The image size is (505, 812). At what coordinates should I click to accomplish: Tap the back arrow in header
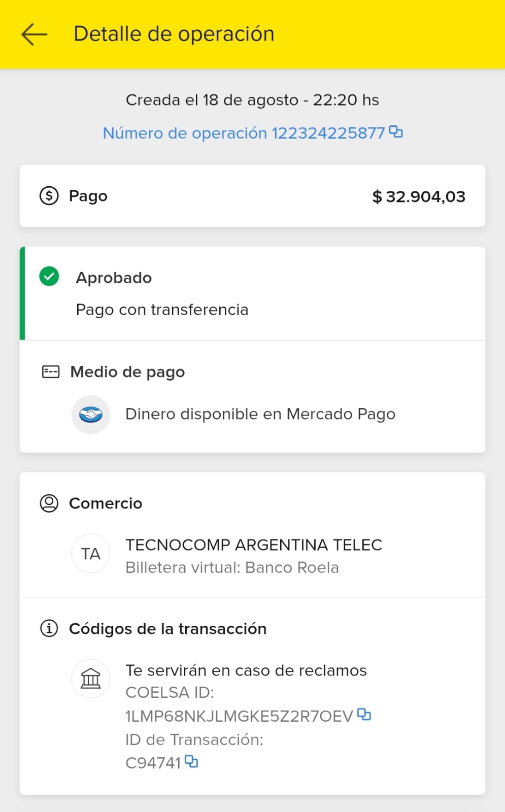point(34,35)
